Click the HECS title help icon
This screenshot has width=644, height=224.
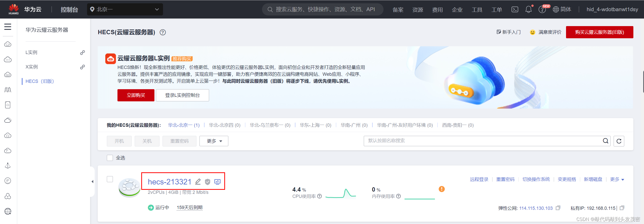tap(163, 32)
